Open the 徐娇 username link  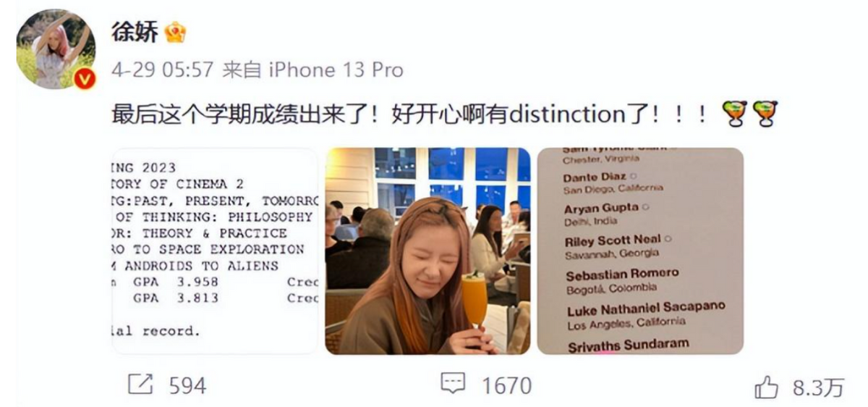click(134, 31)
